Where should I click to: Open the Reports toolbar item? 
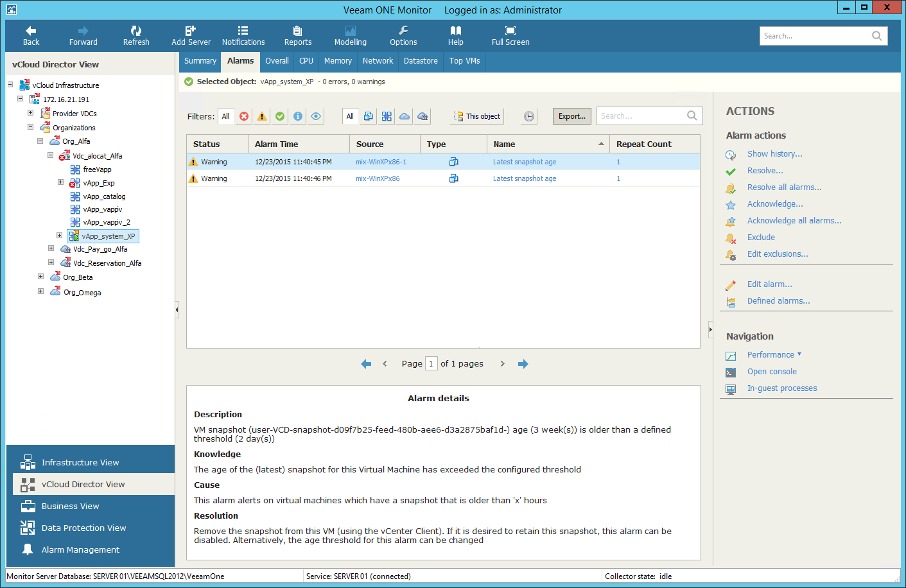tap(298, 36)
